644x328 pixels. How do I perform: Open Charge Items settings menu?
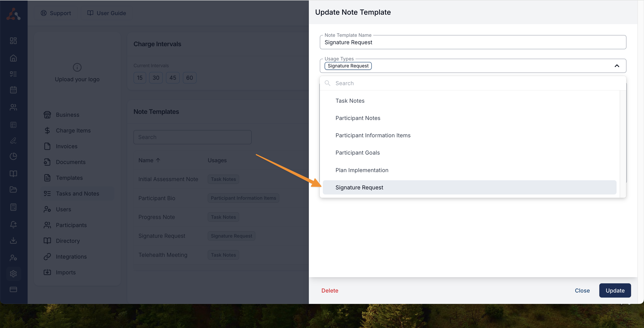(73, 130)
